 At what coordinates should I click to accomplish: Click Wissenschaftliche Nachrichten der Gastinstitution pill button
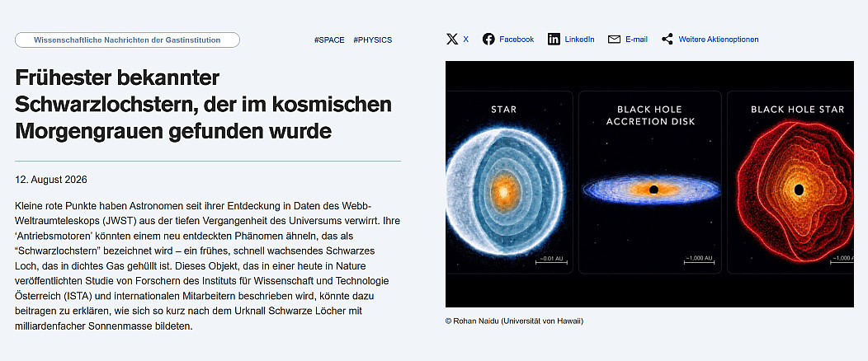(x=127, y=40)
